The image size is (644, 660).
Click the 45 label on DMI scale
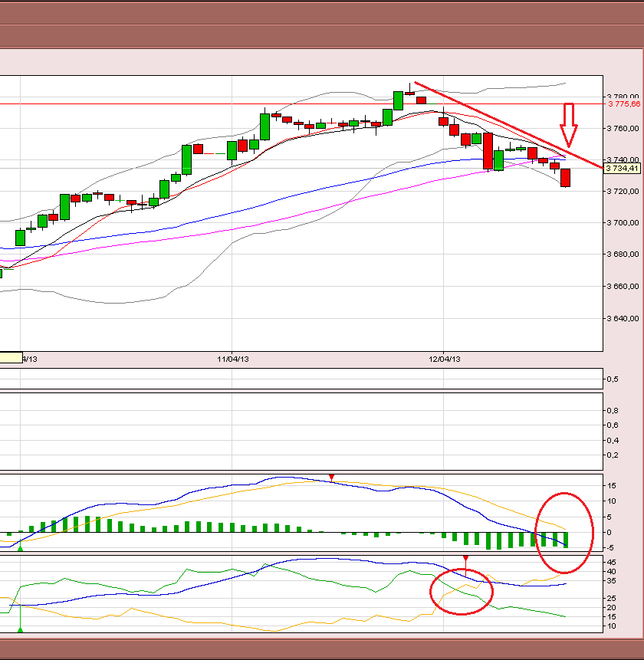612,563
